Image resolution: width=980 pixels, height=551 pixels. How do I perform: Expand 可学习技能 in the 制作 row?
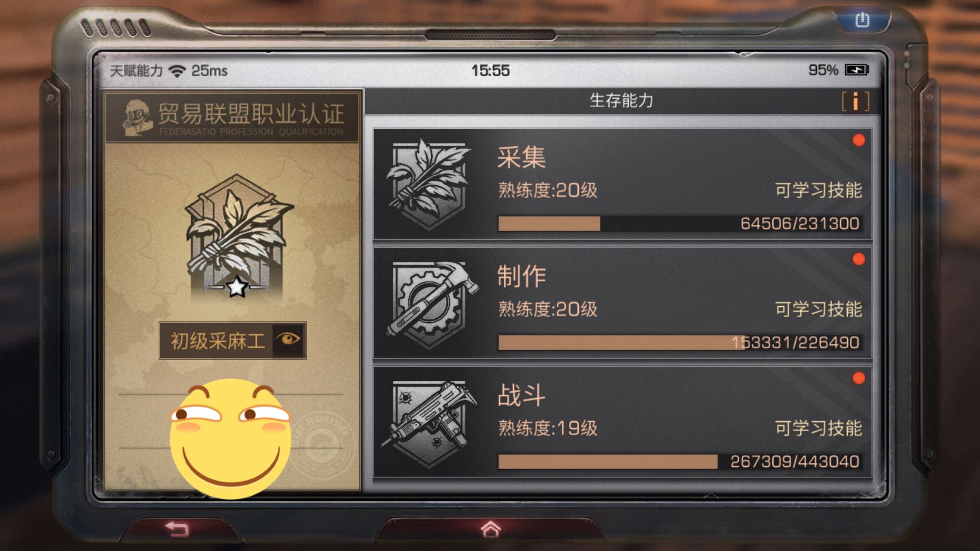[x=818, y=309]
